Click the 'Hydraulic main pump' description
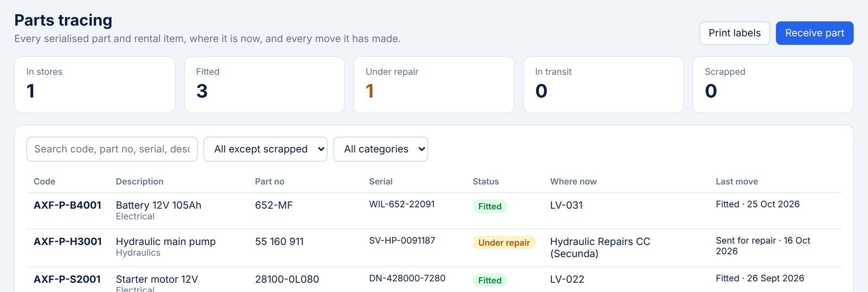 (x=165, y=242)
